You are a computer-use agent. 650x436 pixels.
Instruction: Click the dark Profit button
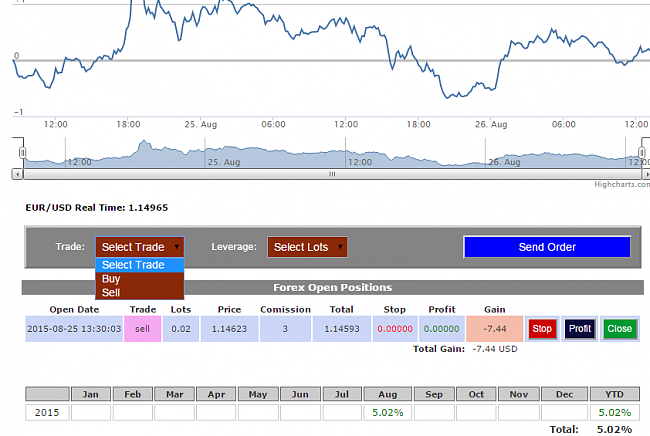[x=580, y=329]
